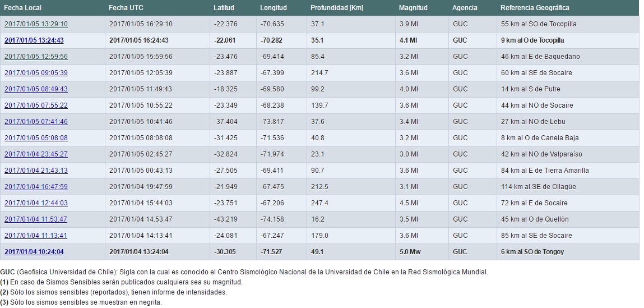The height and width of the screenshot is (308, 644).
Task: Click the 2017/01/04 11:13:41 event link
Action: pyautogui.click(x=36, y=236)
